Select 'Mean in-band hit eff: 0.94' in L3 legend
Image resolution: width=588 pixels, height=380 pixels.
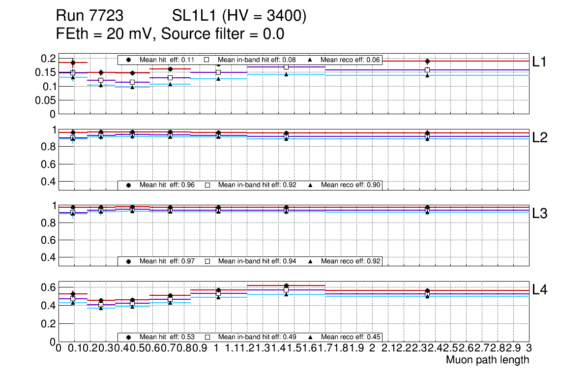tap(257, 261)
